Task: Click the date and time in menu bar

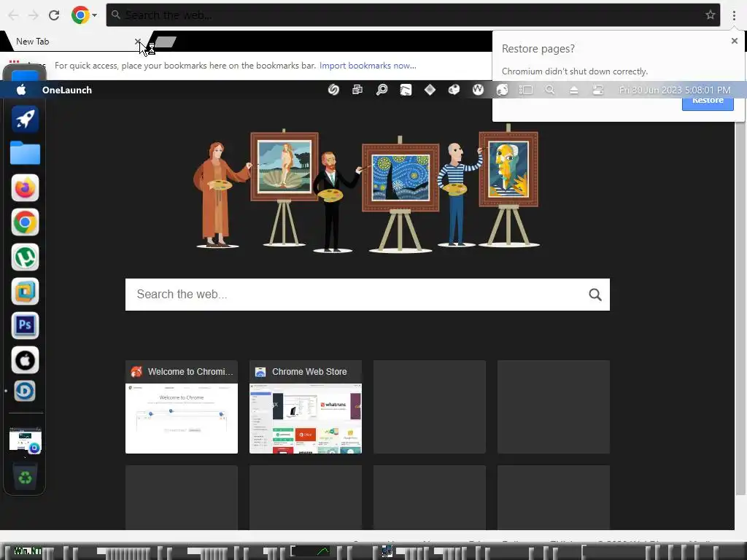Action: (675, 90)
